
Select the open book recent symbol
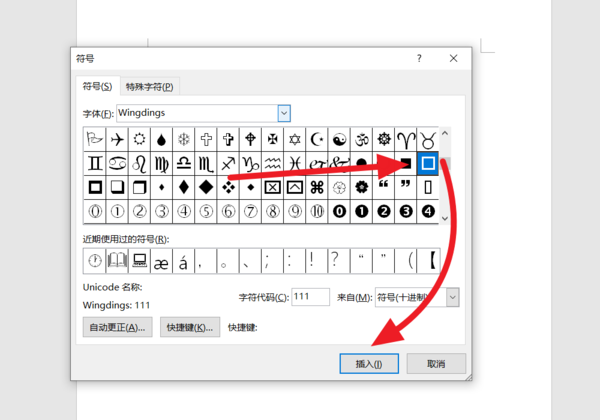coord(117,261)
